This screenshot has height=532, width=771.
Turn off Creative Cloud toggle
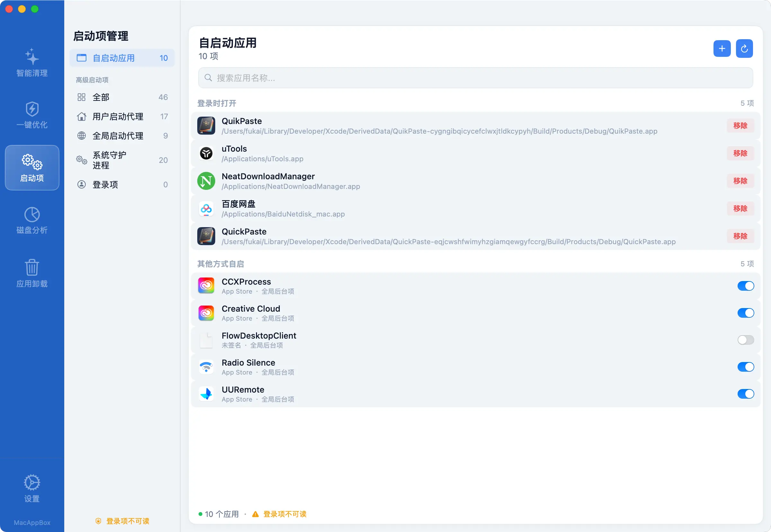[745, 313]
